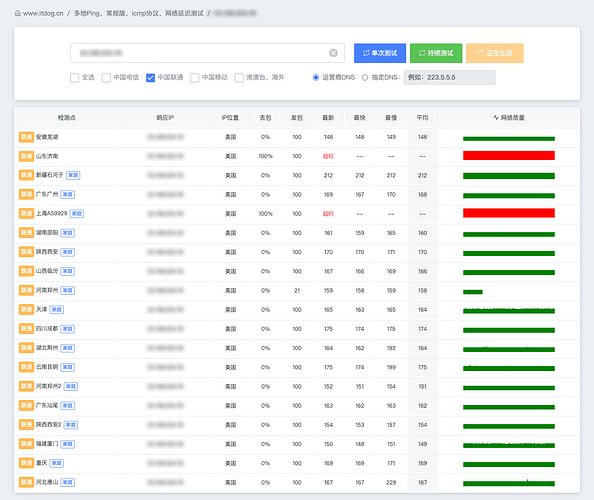Clear the address input with the X icon
The image size is (594, 500).
[333, 53]
